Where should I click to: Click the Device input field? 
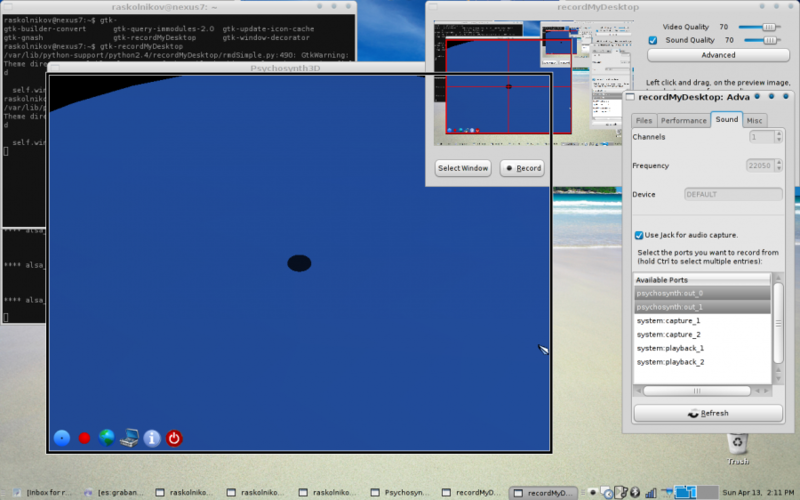pos(733,194)
